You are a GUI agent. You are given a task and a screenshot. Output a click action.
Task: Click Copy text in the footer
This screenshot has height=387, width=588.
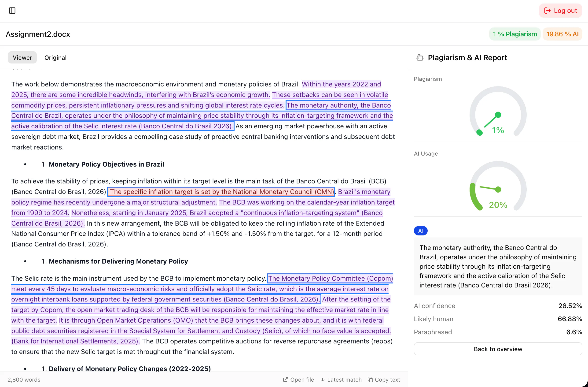point(384,380)
